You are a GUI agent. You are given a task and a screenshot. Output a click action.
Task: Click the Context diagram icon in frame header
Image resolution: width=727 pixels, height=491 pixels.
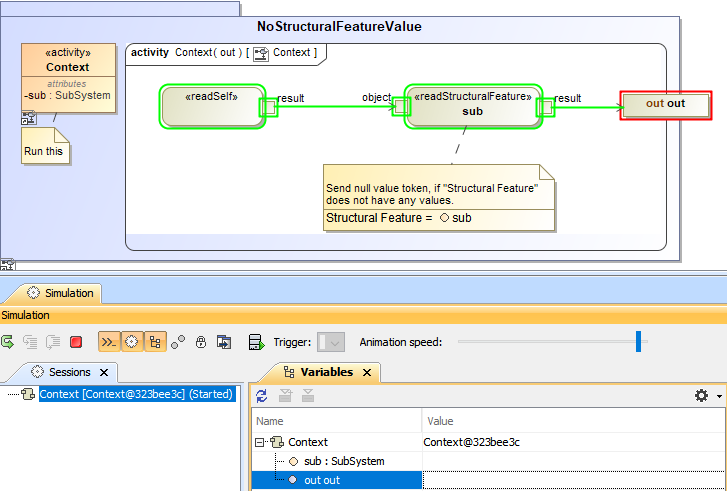261,54
